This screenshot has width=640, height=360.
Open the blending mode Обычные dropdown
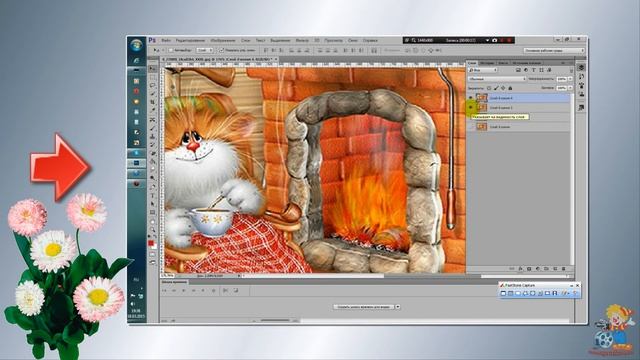[x=497, y=79]
